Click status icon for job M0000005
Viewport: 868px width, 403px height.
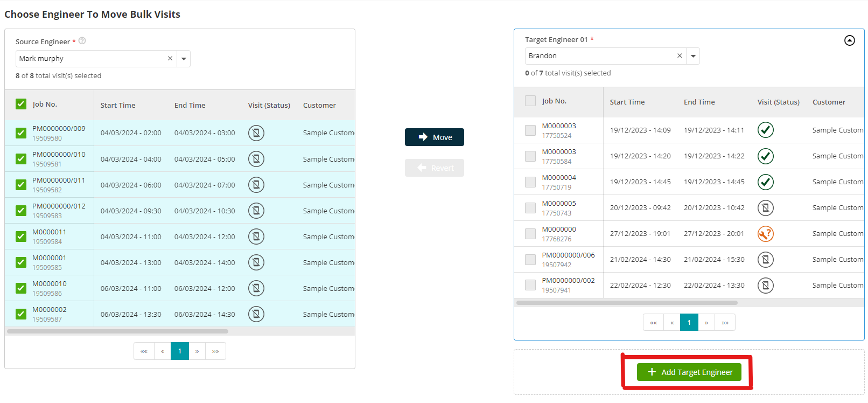766,207
